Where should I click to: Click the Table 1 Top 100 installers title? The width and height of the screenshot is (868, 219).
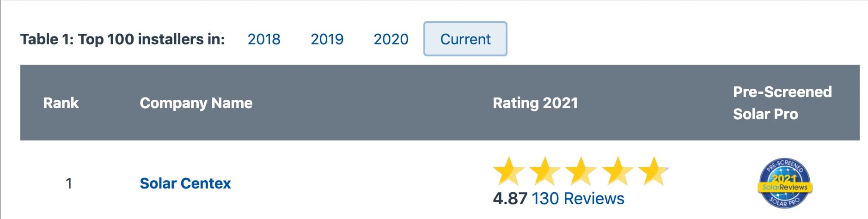click(x=122, y=39)
